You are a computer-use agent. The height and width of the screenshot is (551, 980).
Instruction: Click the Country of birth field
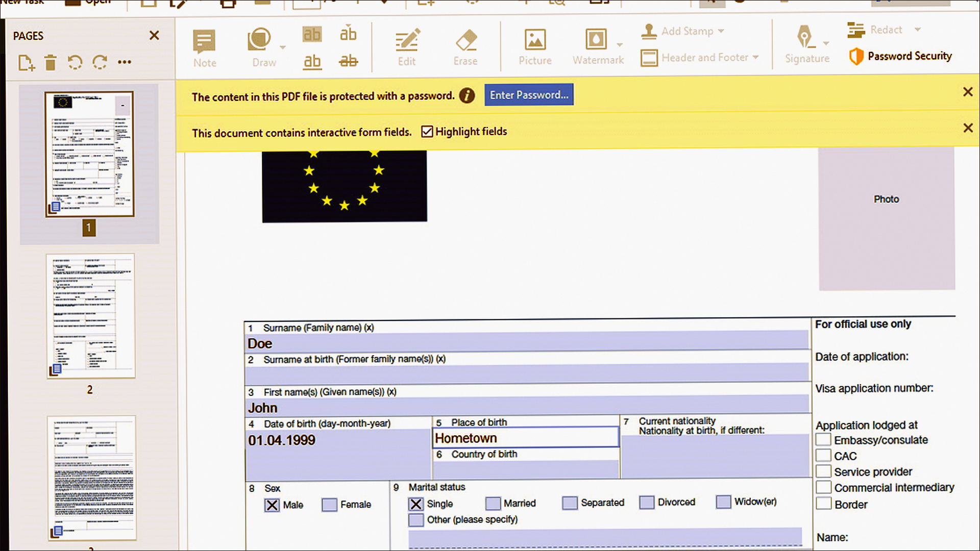coord(526,469)
